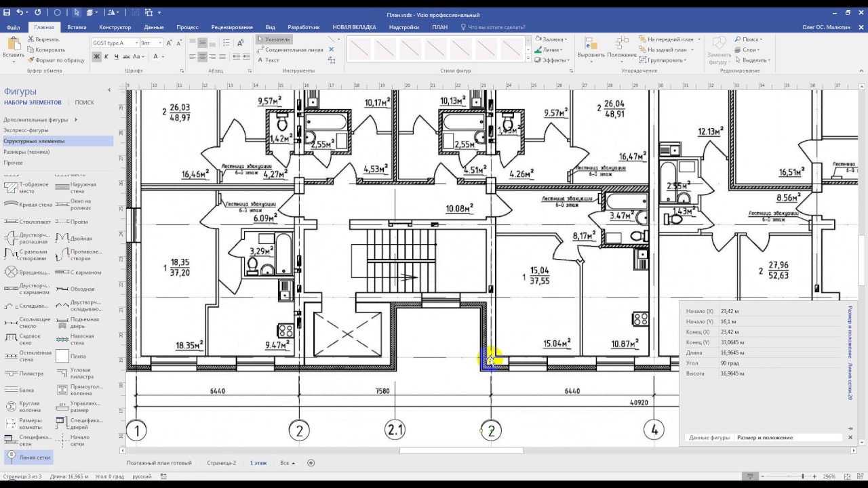
Task: Expand shape styles gallery more arrow
Action: tap(528, 60)
